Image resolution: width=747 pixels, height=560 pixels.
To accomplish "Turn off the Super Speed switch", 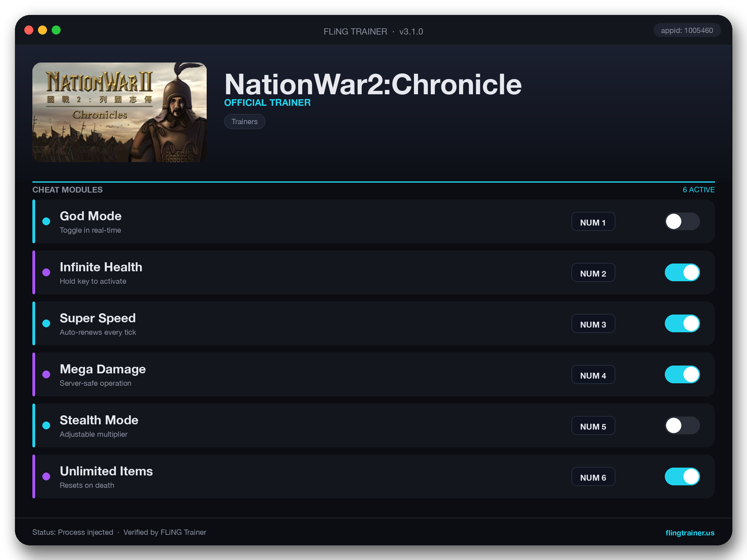I will 682,323.
